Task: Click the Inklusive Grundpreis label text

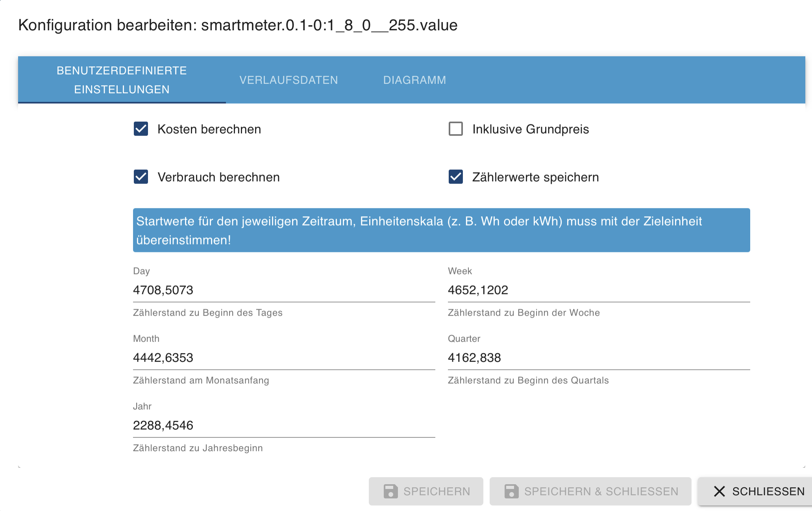Action: [530, 129]
